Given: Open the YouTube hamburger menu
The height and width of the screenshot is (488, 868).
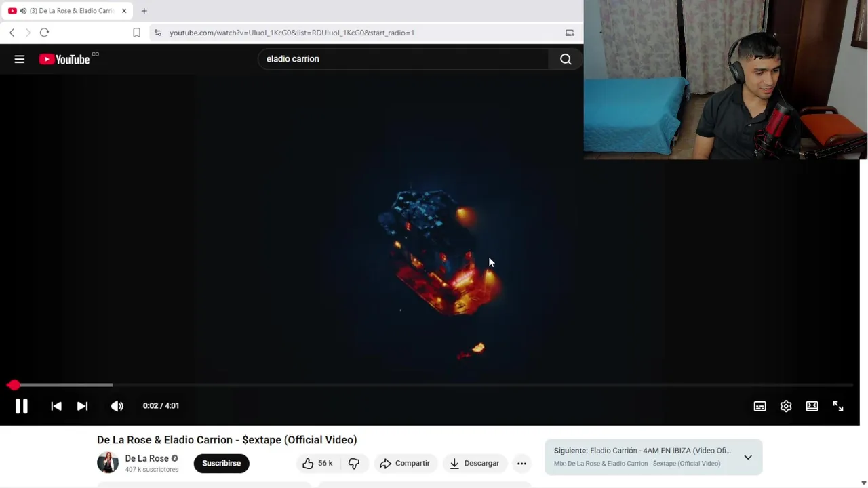Looking at the screenshot, I should tap(20, 59).
